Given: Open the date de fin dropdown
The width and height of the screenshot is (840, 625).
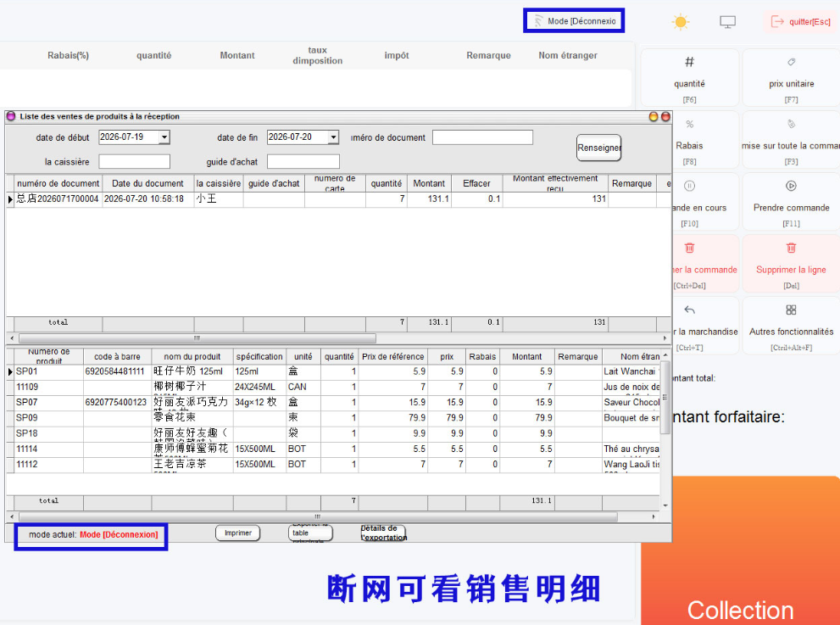Looking at the screenshot, I should click(333, 137).
